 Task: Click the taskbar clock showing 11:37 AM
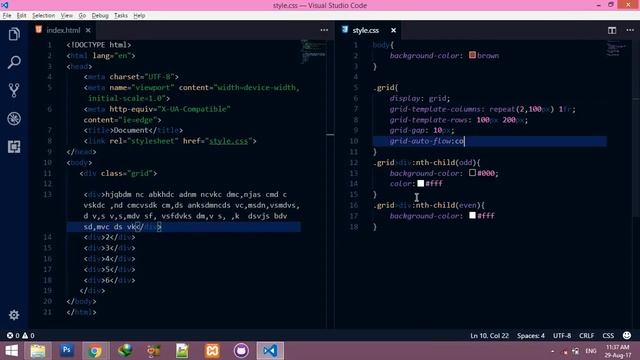[x=618, y=351]
